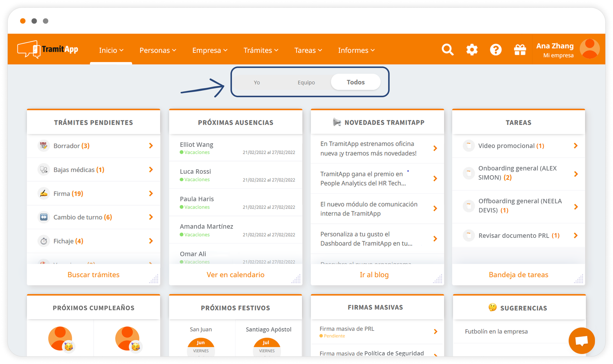Click the TramitApp logo
Image resolution: width=613 pixels, height=364 pixels.
click(48, 49)
